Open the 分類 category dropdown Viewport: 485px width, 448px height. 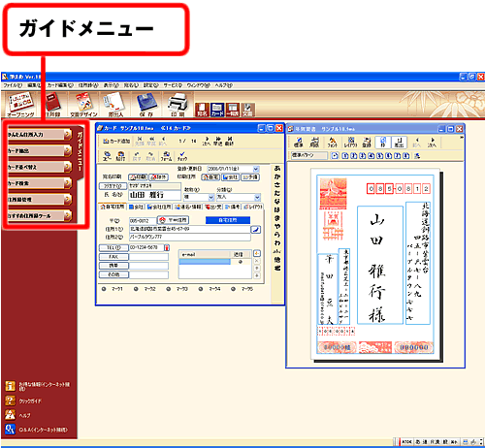257,197
